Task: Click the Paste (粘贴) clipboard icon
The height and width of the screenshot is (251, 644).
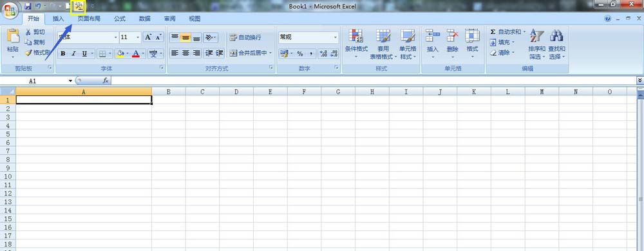Action: (13, 36)
